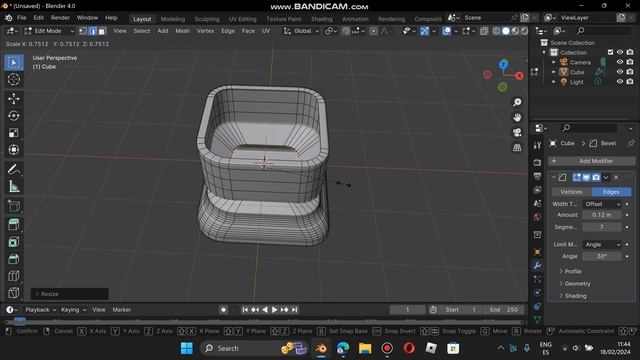Screen dimensions: 640x360
Task: Toggle Collection exclude checkbox
Action: click(611, 52)
